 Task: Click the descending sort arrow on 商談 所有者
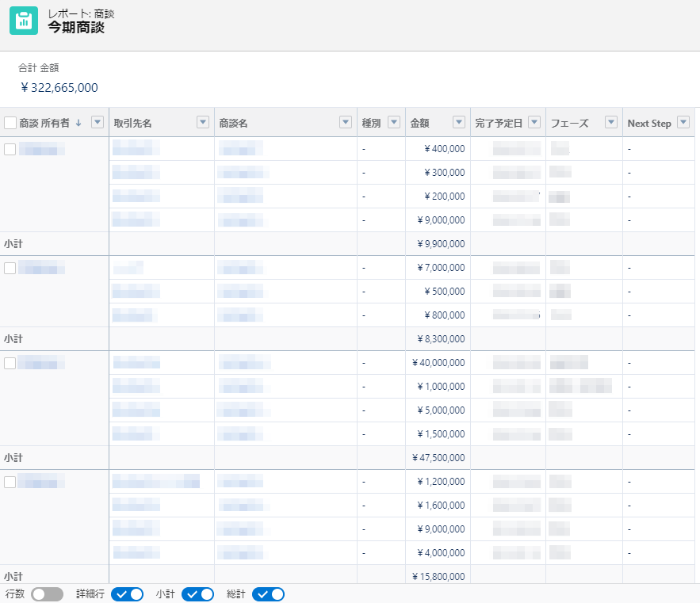pos(79,122)
